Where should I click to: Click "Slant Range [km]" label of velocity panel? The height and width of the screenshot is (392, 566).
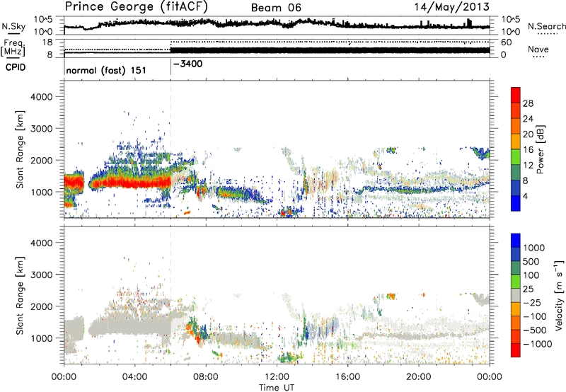point(20,295)
